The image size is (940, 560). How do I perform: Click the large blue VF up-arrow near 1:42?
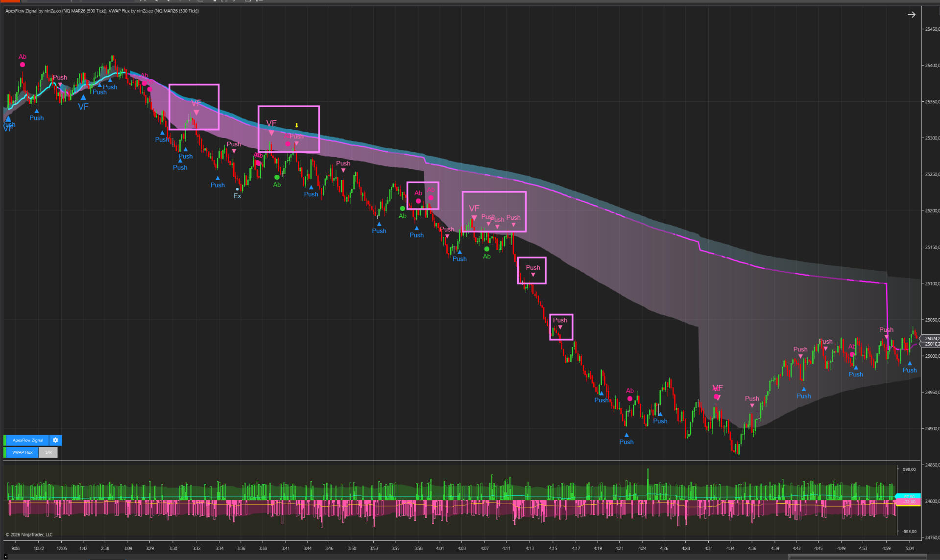pyautogui.click(x=83, y=97)
